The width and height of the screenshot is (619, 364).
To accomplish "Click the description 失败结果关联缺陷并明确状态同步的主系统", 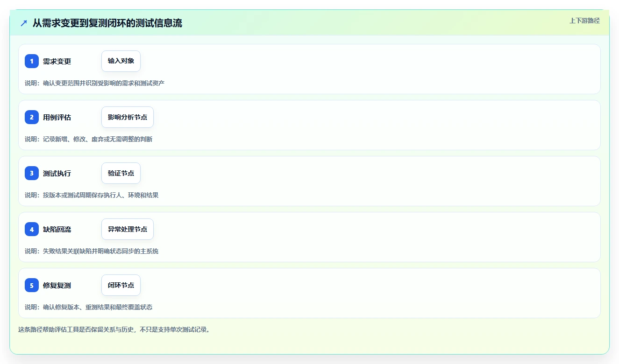I will coord(101,251).
